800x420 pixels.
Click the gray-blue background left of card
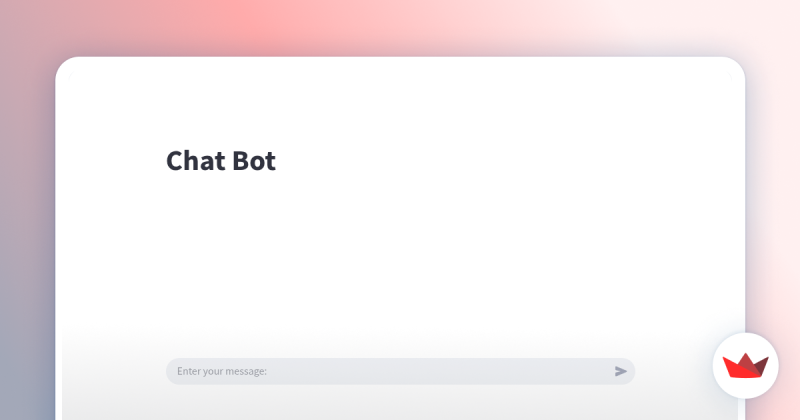(26, 255)
